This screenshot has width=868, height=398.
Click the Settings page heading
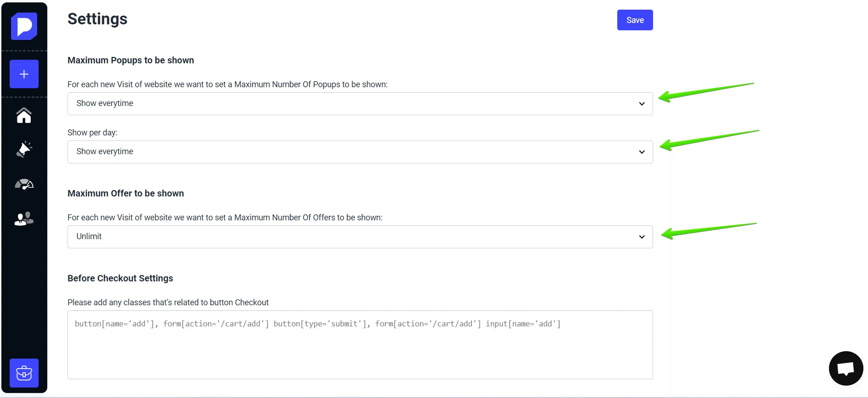[97, 19]
